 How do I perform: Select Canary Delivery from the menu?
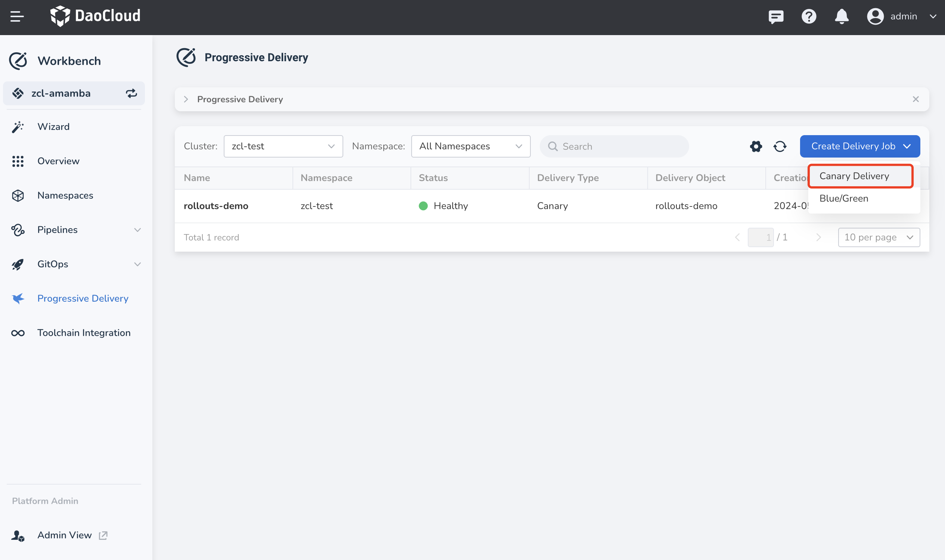854,176
